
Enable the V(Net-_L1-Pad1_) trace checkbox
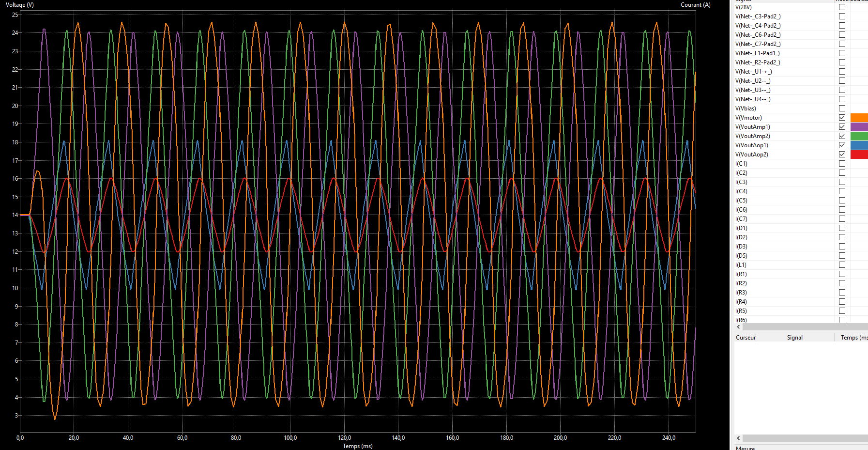842,53
